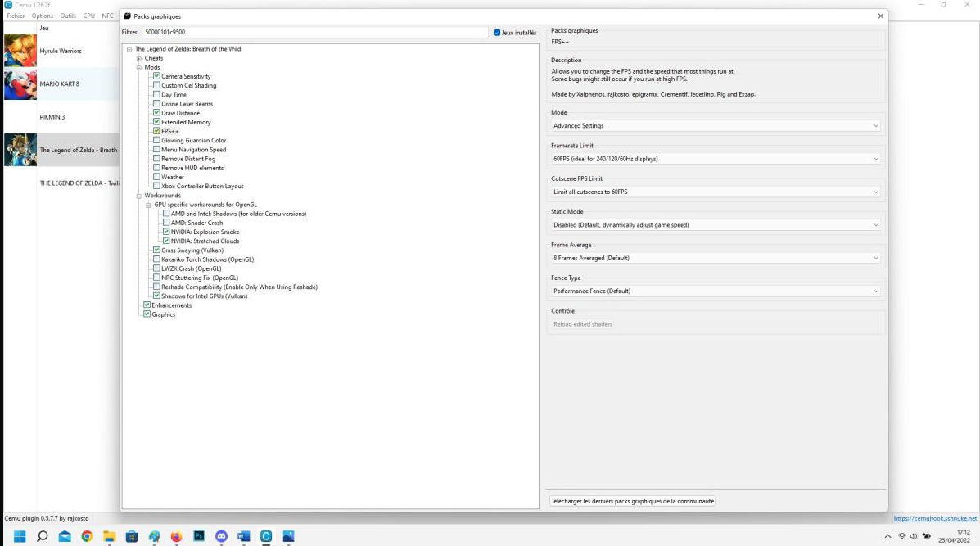The height and width of the screenshot is (546, 980).
Task: Click Télécharger les derniers packs graphiques button
Action: [x=631, y=501]
